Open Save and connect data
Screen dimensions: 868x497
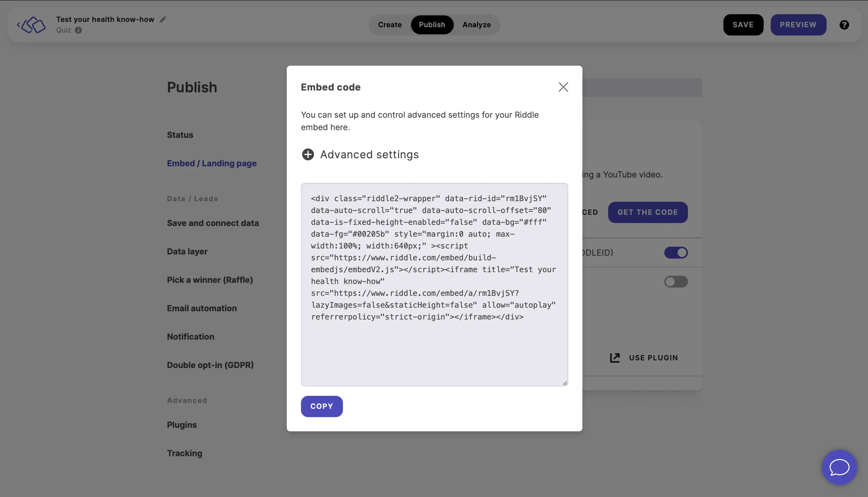pos(213,223)
